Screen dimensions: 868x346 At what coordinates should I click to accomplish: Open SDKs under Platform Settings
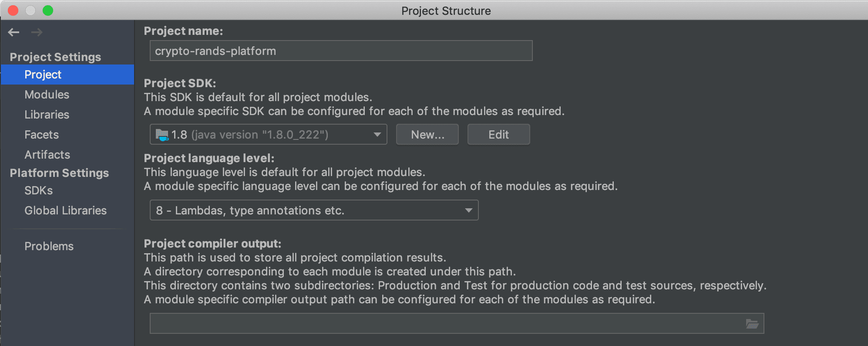39,190
